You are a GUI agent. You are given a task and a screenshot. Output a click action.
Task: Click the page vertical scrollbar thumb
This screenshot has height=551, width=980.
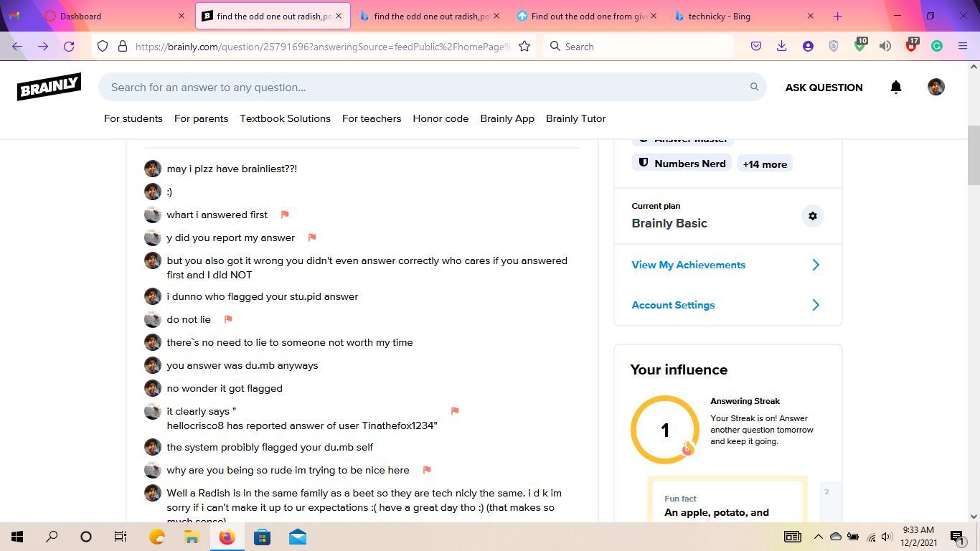(x=974, y=155)
